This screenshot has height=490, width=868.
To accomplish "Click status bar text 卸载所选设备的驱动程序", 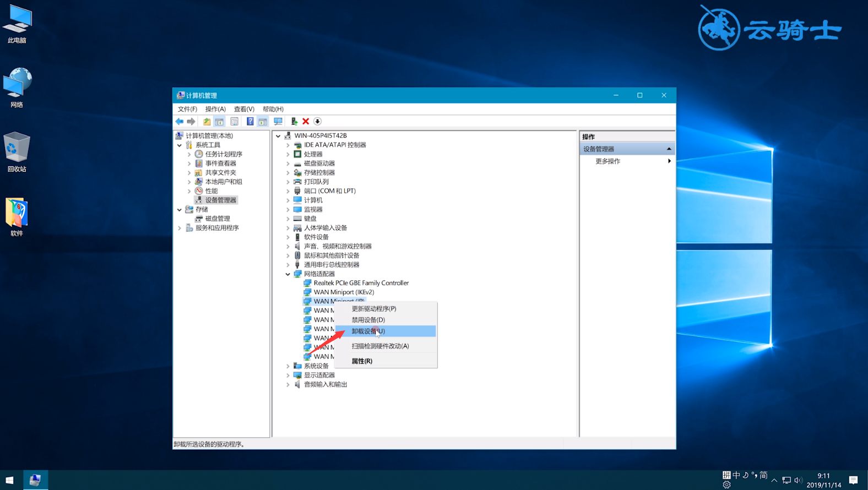I will point(209,444).
